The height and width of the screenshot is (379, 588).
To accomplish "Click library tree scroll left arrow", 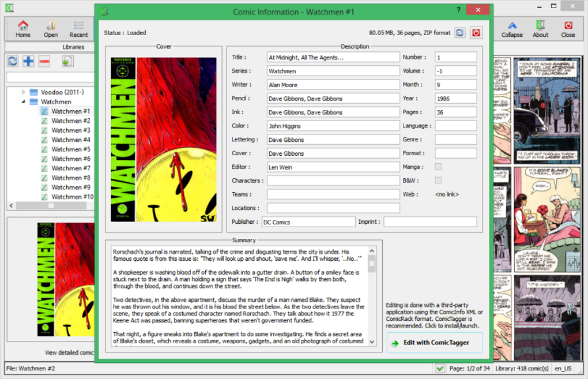I will tap(12, 205).
